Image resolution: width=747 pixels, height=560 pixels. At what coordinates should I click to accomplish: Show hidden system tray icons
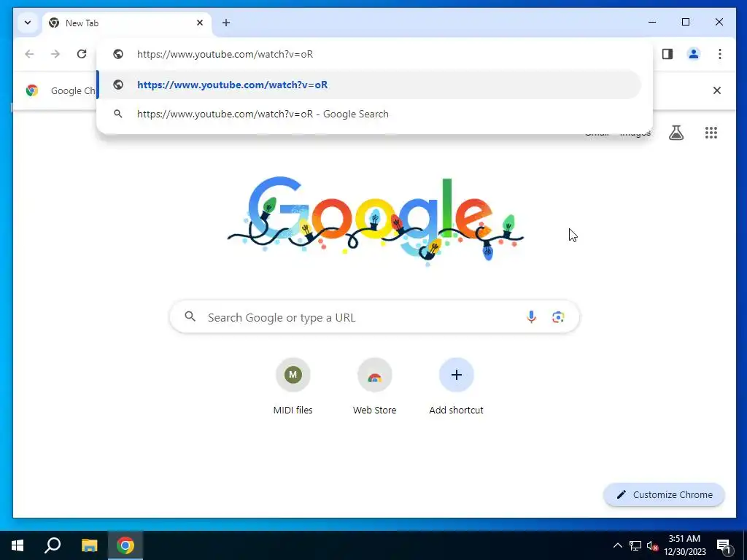point(617,545)
